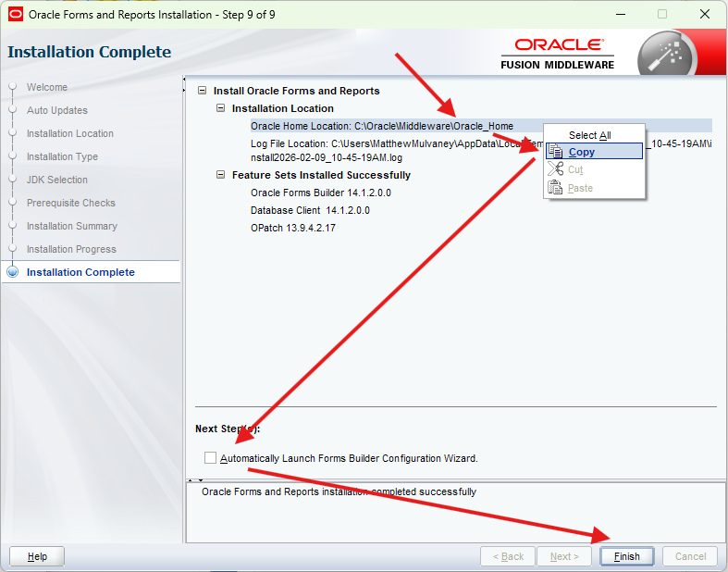Click the Back button
Image resolution: width=728 pixels, height=572 pixels.
(x=508, y=556)
